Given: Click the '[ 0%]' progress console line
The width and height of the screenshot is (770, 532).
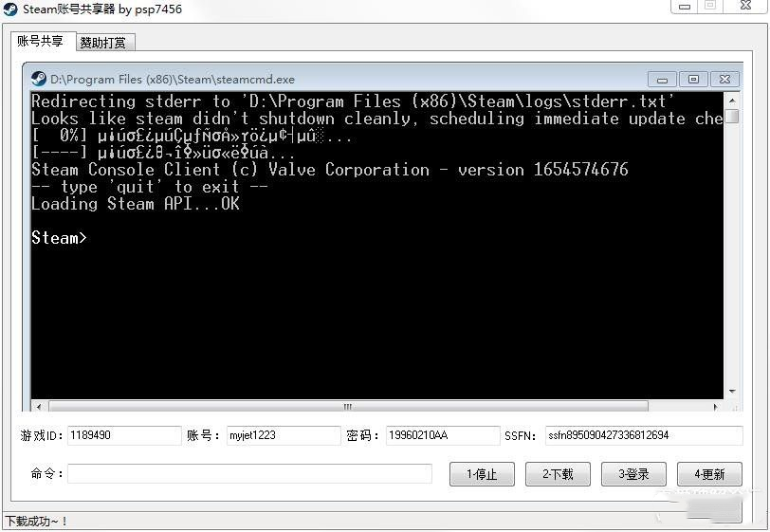Looking at the screenshot, I should (x=192, y=136).
